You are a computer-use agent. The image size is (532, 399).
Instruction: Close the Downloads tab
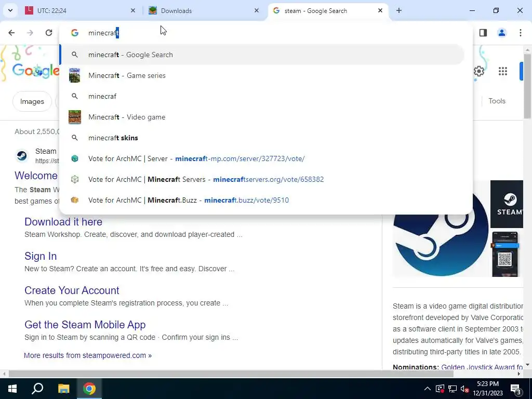pos(257,10)
